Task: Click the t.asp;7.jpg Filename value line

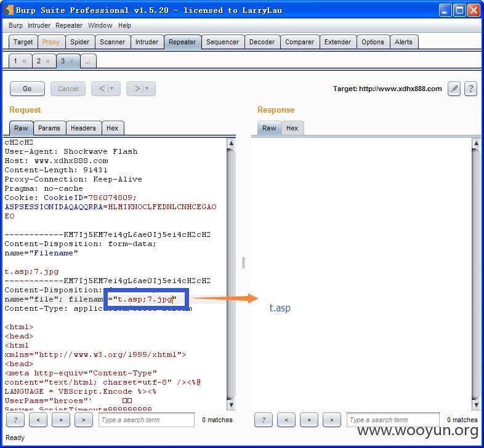Action: point(31,272)
